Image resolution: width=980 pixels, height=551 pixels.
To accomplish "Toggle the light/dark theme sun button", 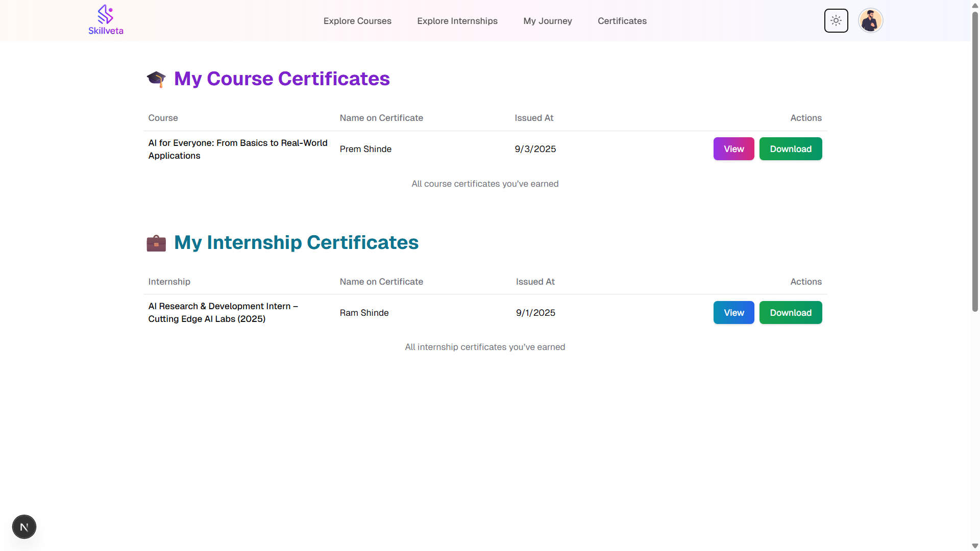I will tap(836, 21).
